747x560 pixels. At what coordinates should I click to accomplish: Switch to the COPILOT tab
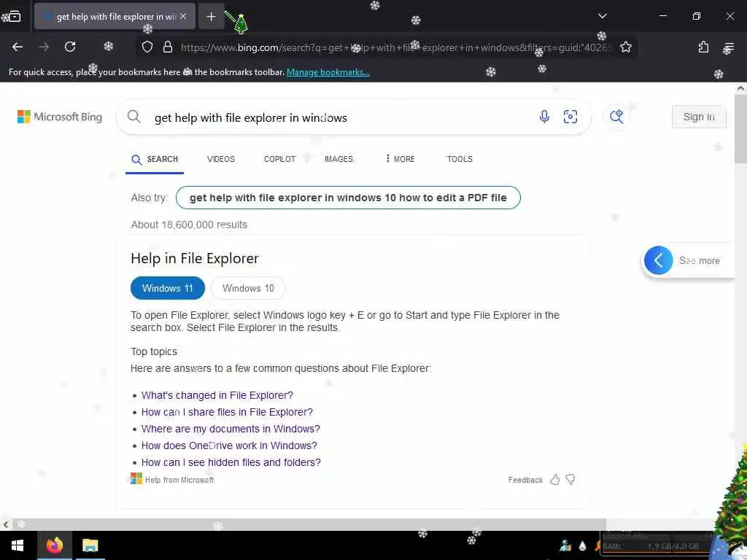(x=279, y=159)
